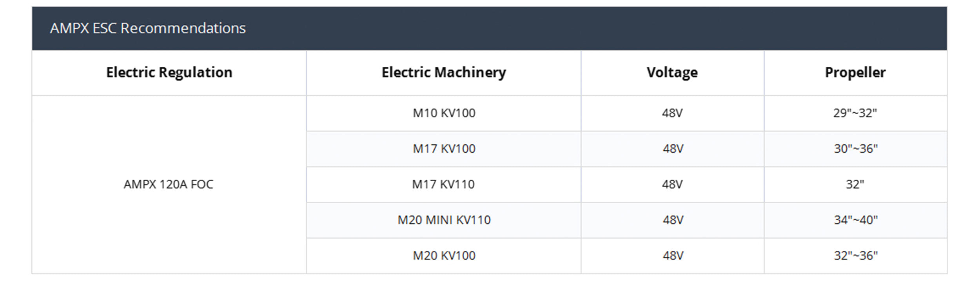Screen dimensions: 980x290
Task: Select the 30"~36" propeller cell
Action: pos(855,149)
